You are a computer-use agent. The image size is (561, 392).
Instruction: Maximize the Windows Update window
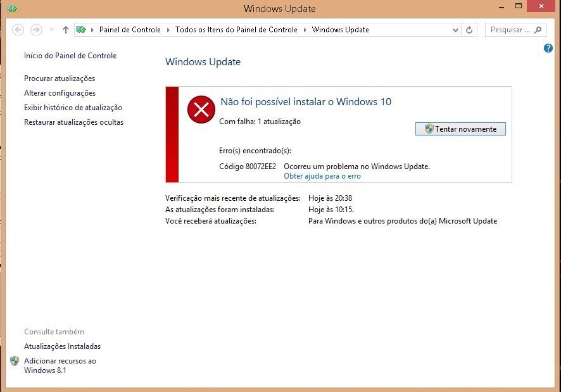(x=519, y=6)
